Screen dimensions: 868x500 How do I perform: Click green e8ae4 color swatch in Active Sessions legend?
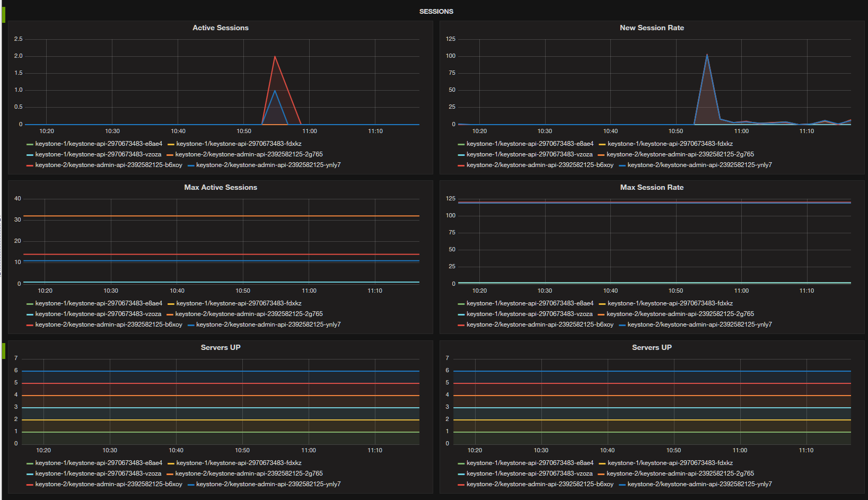click(x=30, y=144)
